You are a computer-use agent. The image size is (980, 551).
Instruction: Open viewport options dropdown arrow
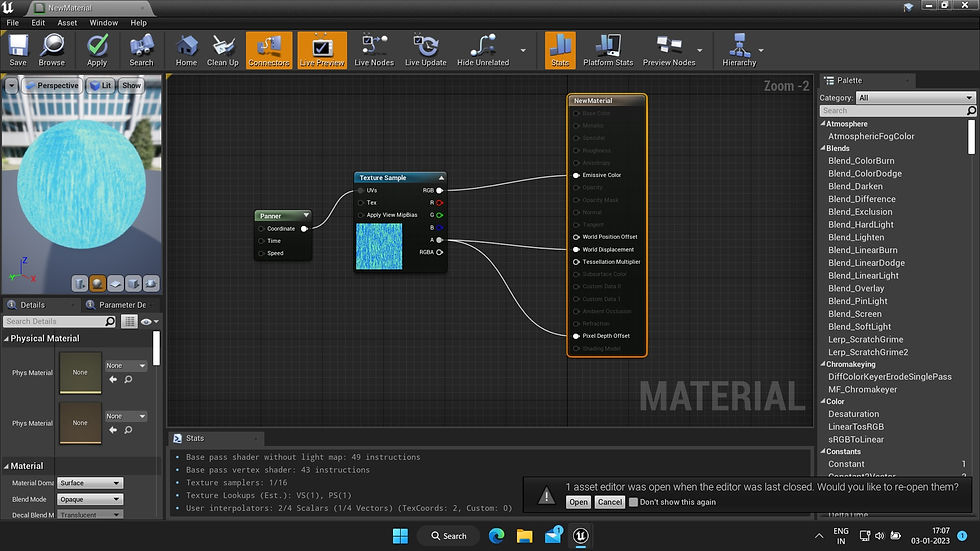click(12, 86)
